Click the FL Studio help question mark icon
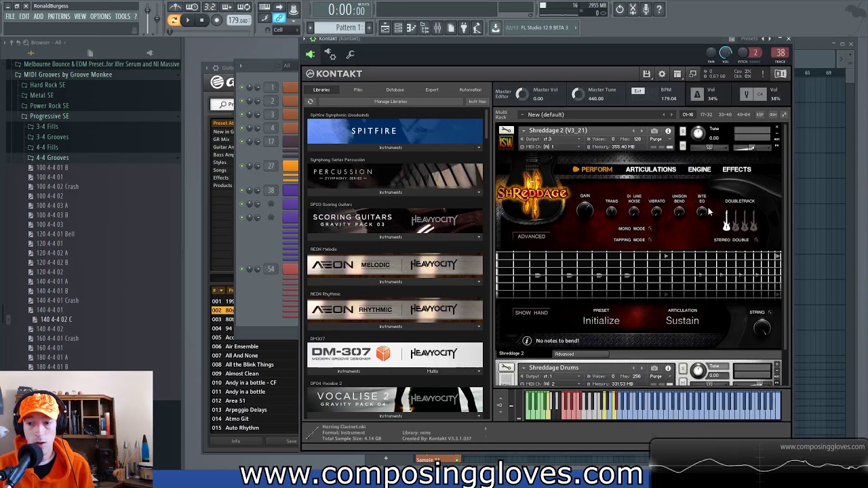The image size is (868, 488). pyautogui.click(x=658, y=9)
